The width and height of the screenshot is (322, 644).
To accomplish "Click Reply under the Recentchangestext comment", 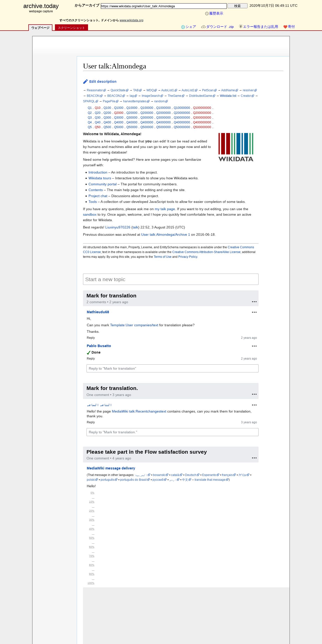I will click(x=91, y=422).
